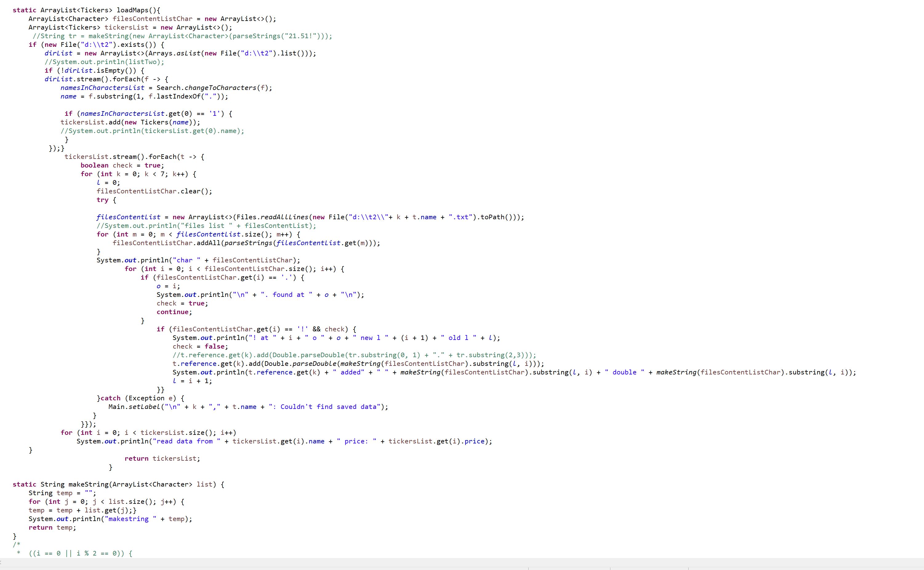
Task: Click 'Search.changeToCharacters(f)' assignment line
Action: (166, 88)
